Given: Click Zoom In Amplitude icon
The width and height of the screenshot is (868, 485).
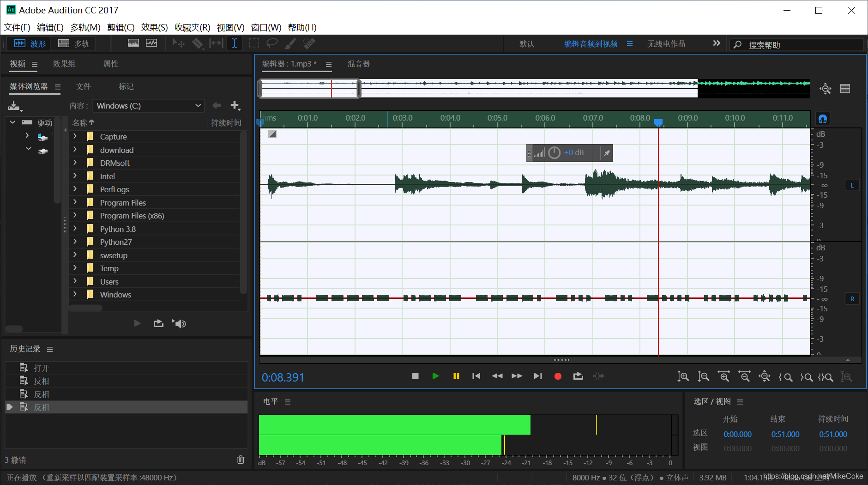Looking at the screenshot, I should pos(683,377).
